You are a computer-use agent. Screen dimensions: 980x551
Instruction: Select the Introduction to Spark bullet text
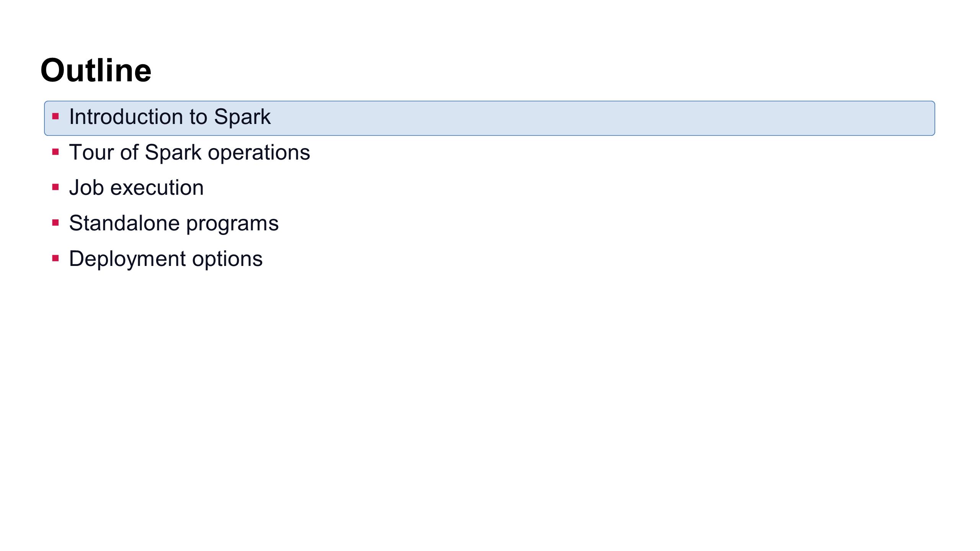[170, 117]
